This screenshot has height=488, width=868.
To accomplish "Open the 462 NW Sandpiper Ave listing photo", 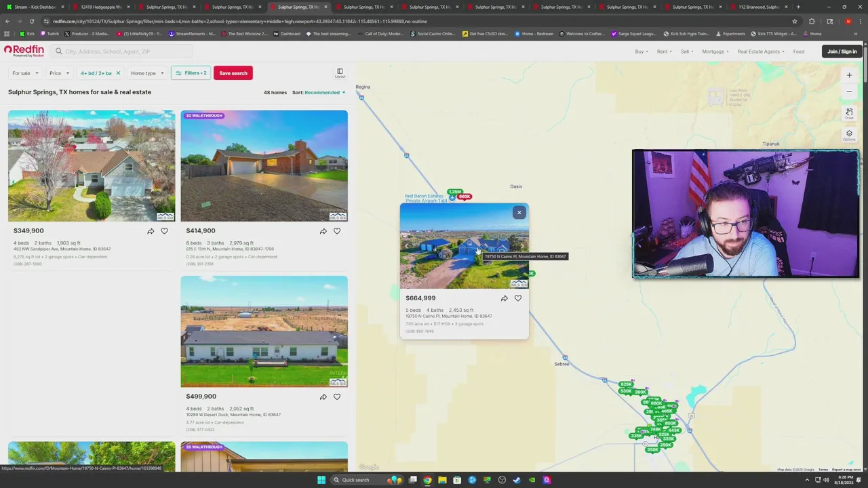I will (x=92, y=166).
